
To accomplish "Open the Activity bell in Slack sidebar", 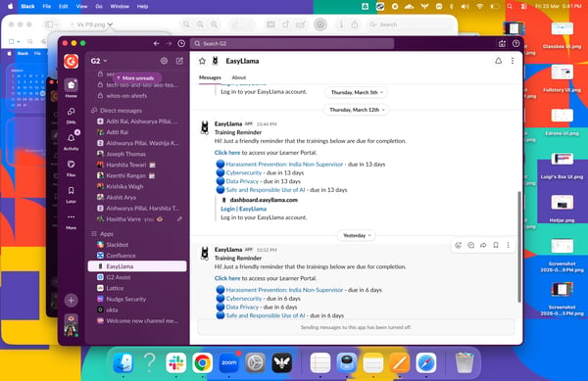I will click(x=71, y=138).
